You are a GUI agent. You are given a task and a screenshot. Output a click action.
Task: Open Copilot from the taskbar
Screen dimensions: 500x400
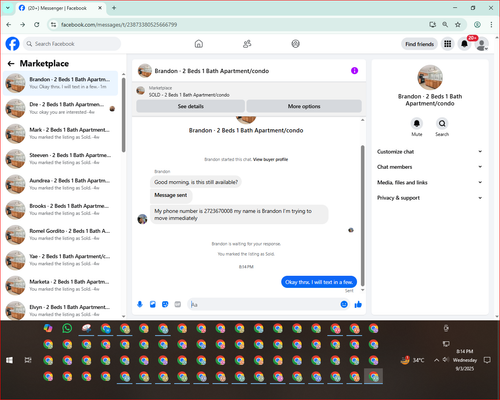point(48,328)
